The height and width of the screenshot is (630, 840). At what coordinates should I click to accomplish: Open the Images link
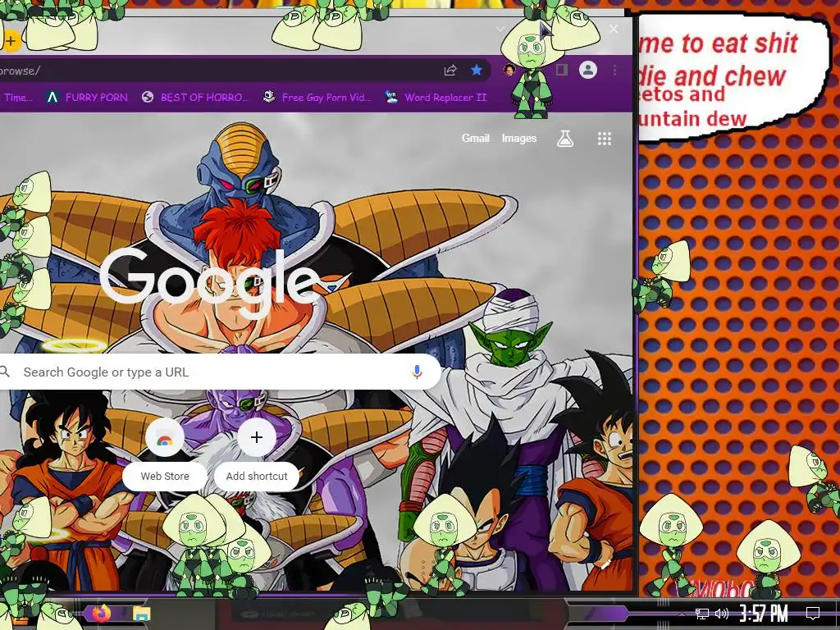(518, 138)
